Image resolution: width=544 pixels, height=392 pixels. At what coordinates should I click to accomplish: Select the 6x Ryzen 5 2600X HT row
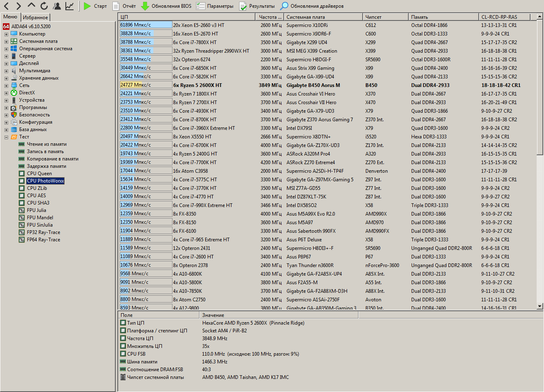197,85
